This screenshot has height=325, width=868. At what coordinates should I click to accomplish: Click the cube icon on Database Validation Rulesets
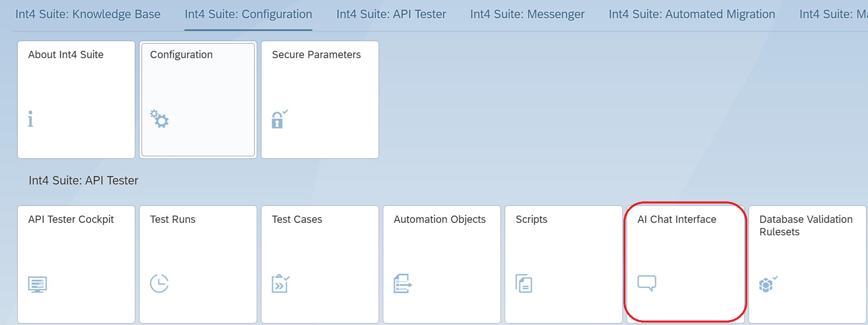(768, 284)
